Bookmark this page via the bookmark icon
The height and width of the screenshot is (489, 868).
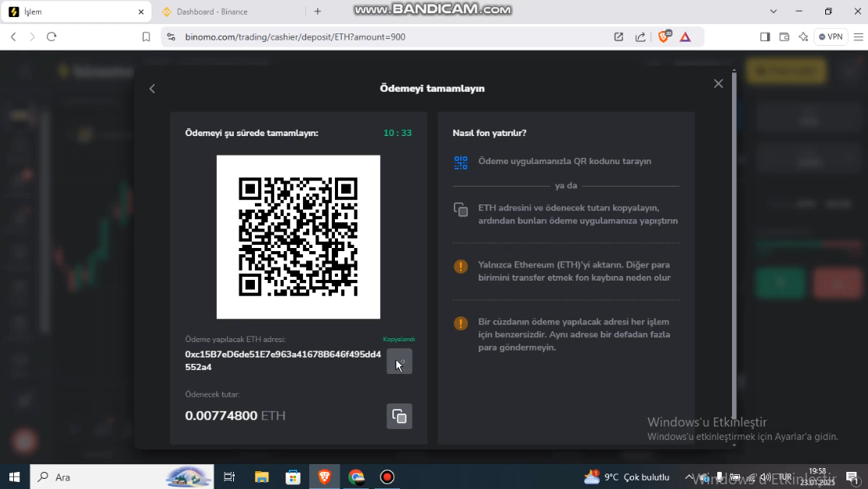point(146,37)
